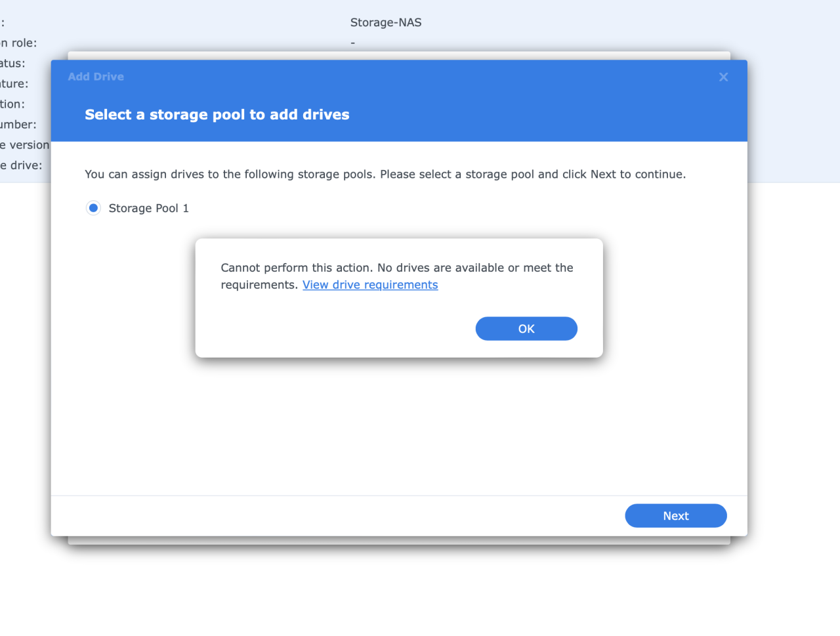This screenshot has height=636, width=840.
Task: Proceed past pool selection using Next
Action: tap(676, 515)
